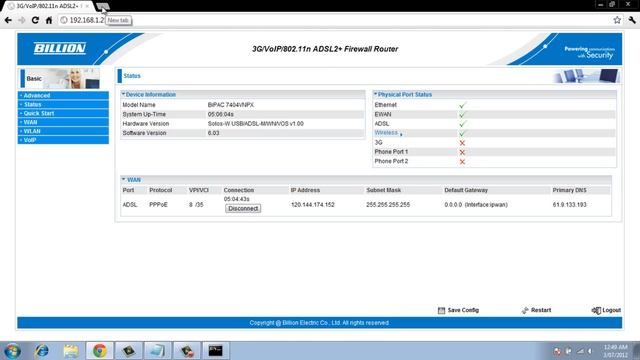Select the 3G/VoIP/802.11n ADSL2+ browser tab
The height and width of the screenshot is (360, 640).
coord(47,6)
